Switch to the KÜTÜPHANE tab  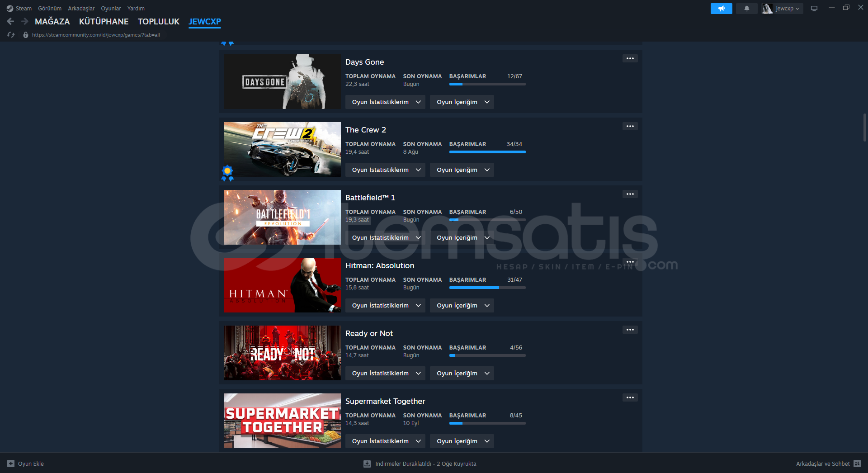(x=104, y=21)
